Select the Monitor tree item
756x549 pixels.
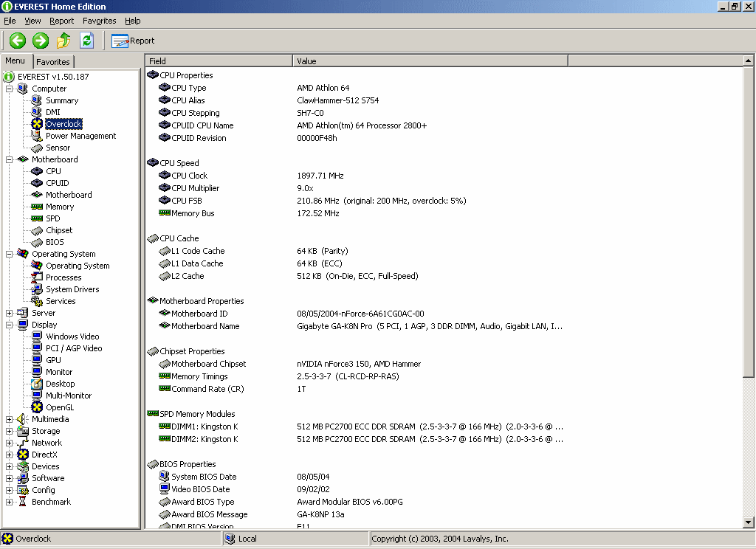click(59, 372)
